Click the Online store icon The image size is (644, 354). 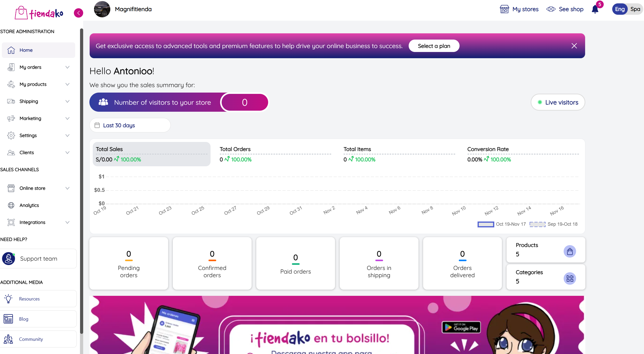pyautogui.click(x=11, y=188)
